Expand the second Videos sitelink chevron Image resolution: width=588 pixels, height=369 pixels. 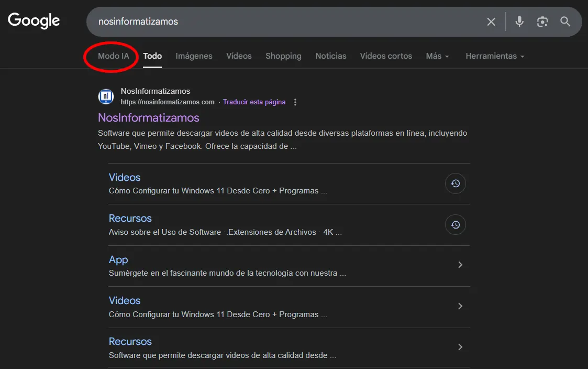pos(460,306)
